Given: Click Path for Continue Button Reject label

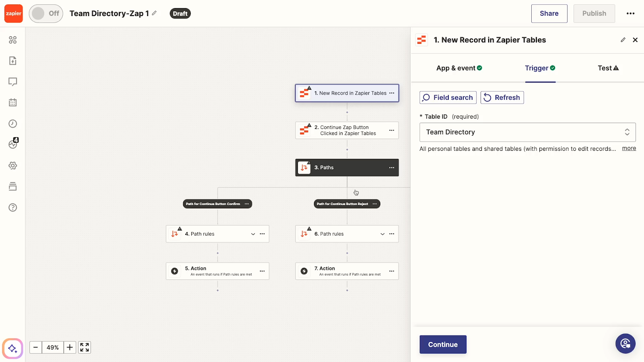Looking at the screenshot, I should [342, 204].
